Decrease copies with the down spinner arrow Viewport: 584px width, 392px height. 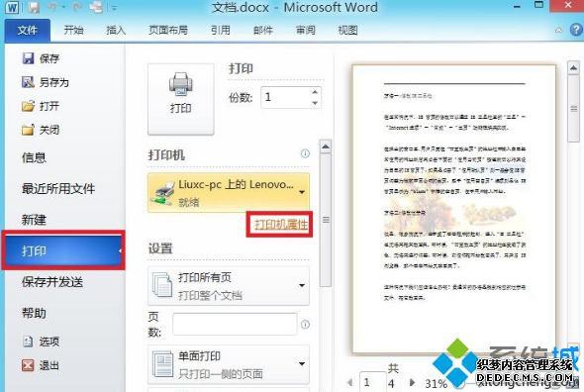(x=315, y=103)
